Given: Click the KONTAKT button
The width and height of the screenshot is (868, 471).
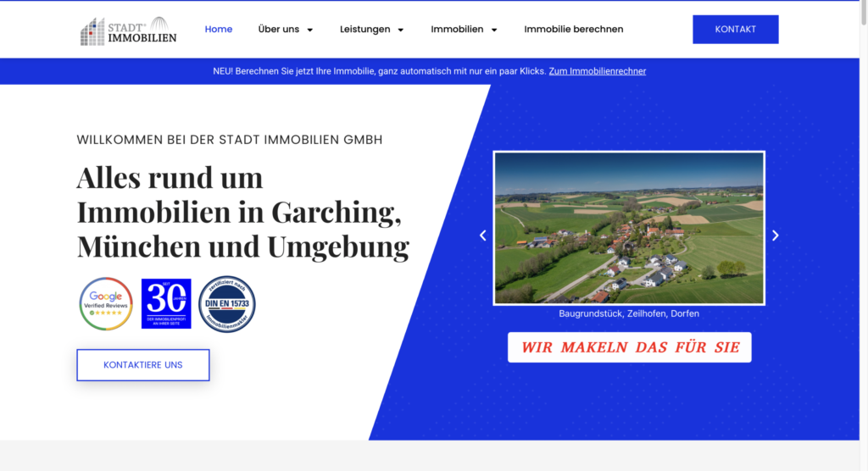Looking at the screenshot, I should (x=735, y=30).
